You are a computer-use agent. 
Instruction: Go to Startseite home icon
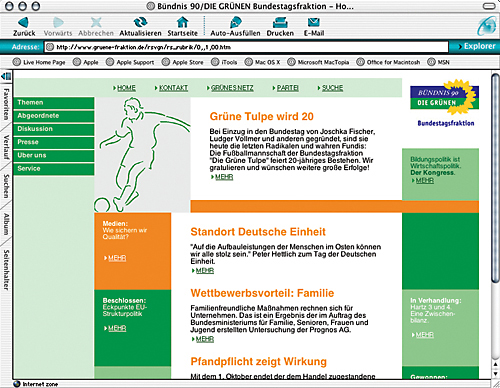pyautogui.click(x=182, y=22)
